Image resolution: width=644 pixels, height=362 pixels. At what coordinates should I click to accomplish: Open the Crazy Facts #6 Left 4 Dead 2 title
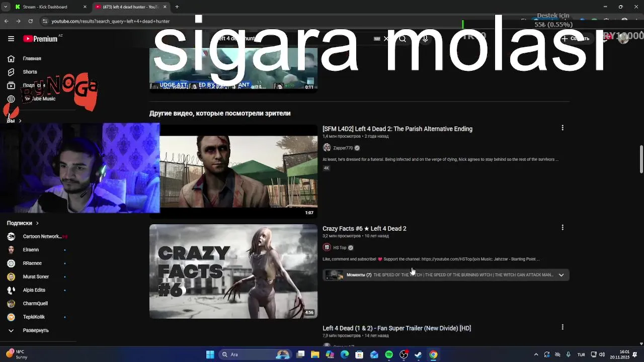pos(364,228)
